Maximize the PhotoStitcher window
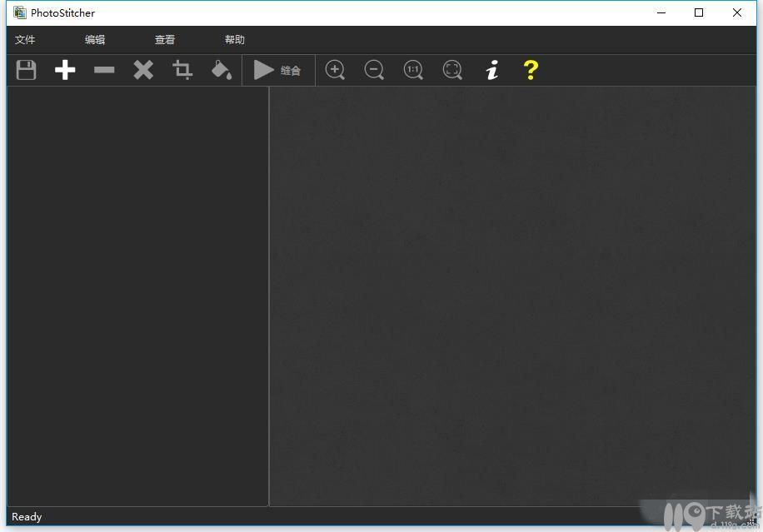 tap(699, 12)
